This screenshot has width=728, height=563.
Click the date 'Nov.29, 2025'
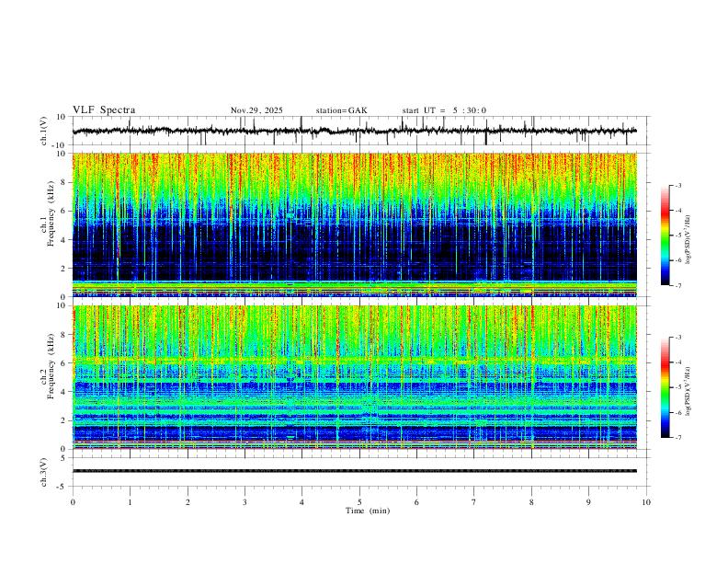[256, 110]
